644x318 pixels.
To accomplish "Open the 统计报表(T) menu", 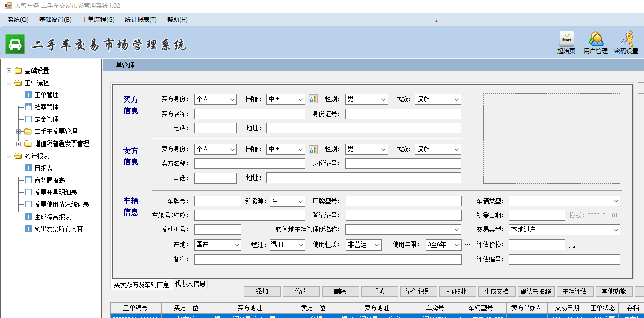I will click(141, 20).
